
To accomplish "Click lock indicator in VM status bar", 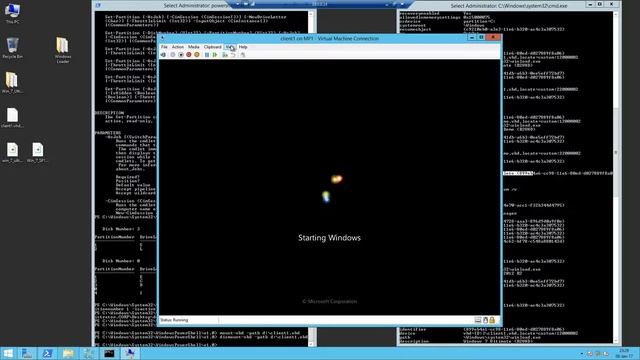I will click(x=492, y=320).
